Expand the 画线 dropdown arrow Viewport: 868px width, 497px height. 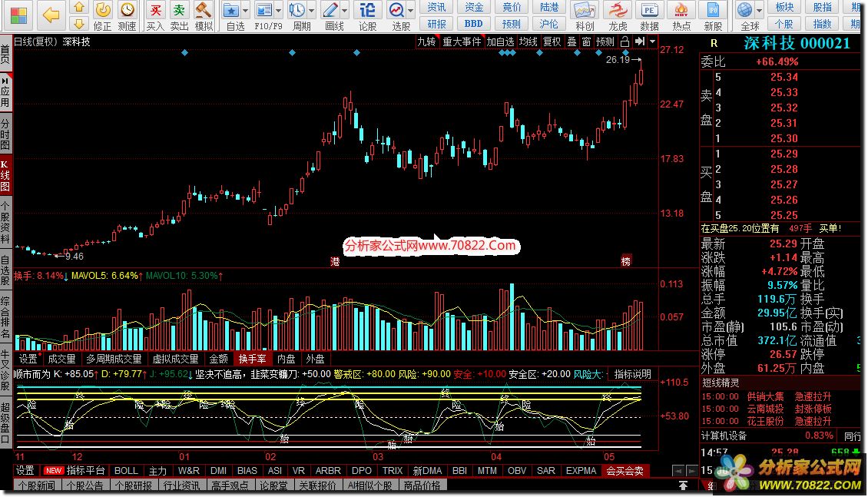[x=345, y=11]
